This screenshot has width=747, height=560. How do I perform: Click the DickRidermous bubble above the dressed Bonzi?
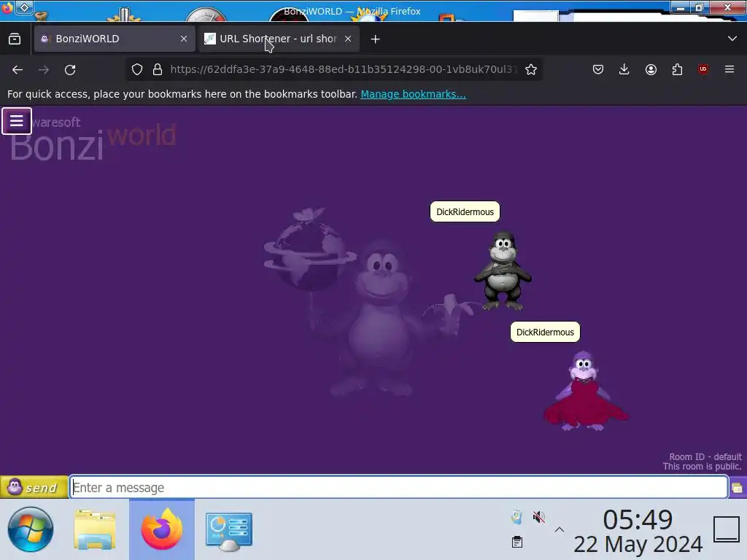[545, 332]
